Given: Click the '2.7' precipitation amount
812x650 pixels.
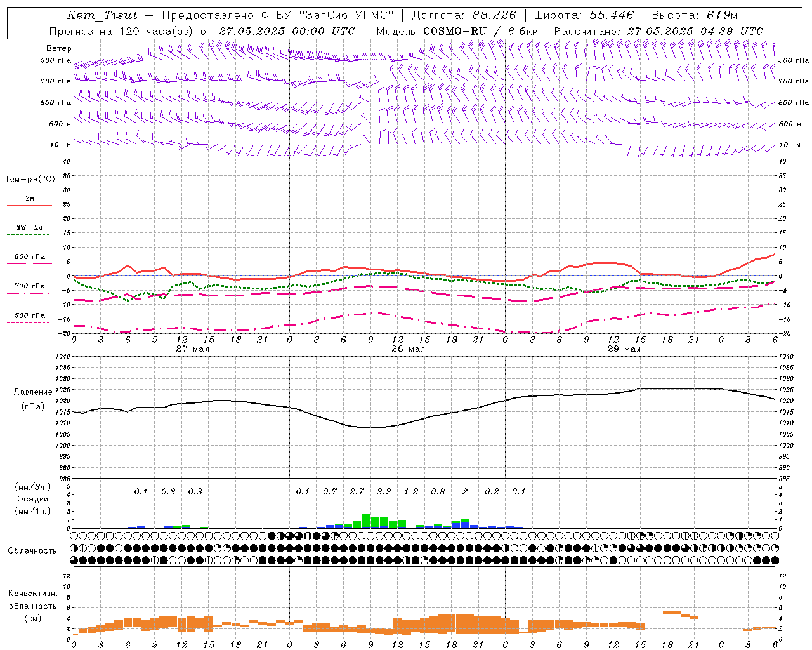Looking at the screenshot, I should point(357,492).
